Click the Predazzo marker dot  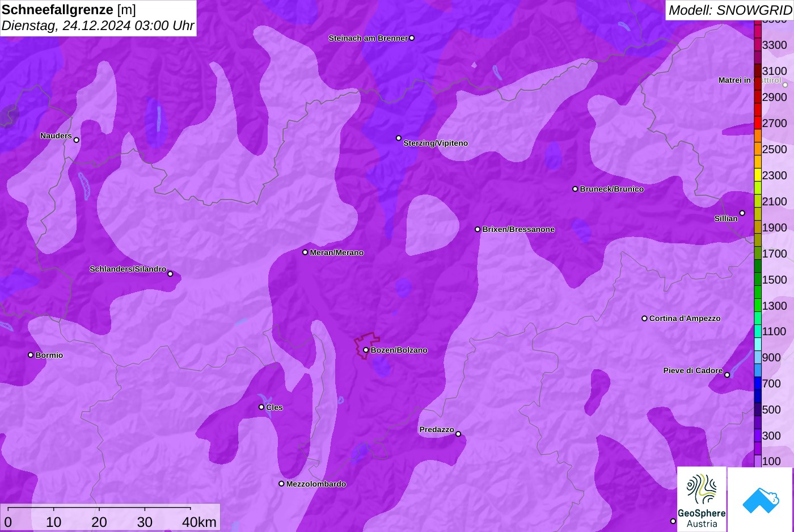458,434
